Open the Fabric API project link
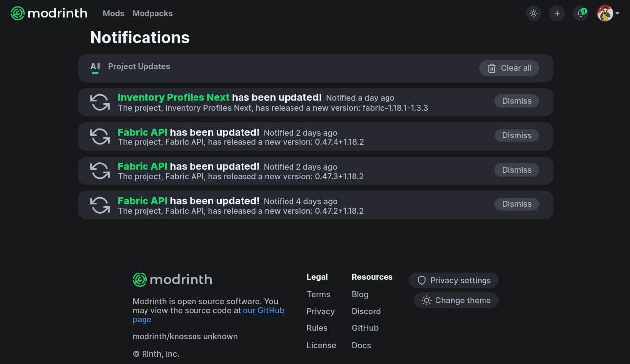 [x=143, y=132]
